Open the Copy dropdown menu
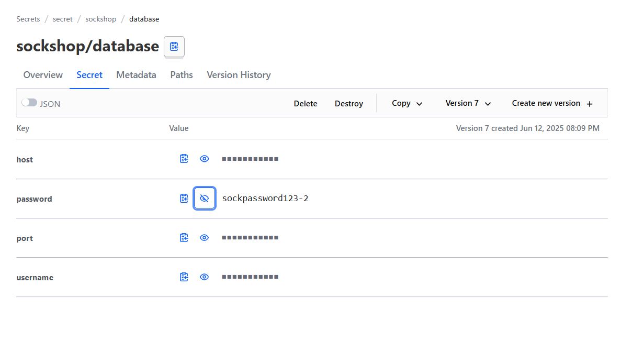Screen dimensions: 644x340 pyautogui.click(x=406, y=103)
